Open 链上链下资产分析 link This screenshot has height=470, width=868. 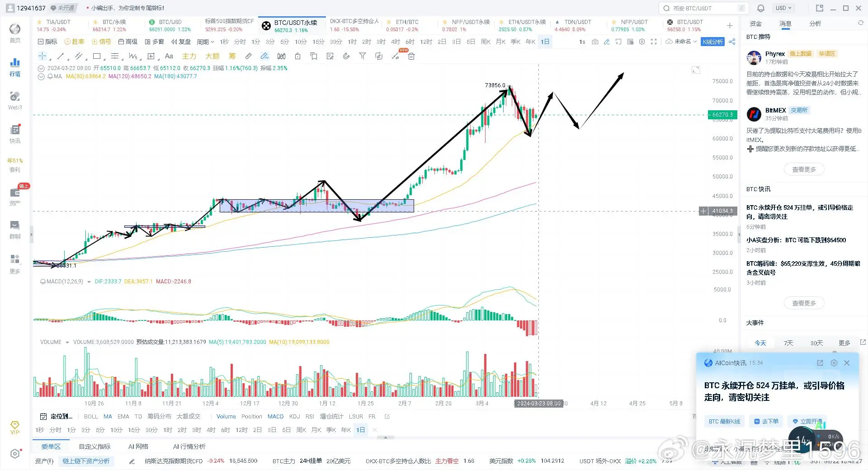pos(86,461)
